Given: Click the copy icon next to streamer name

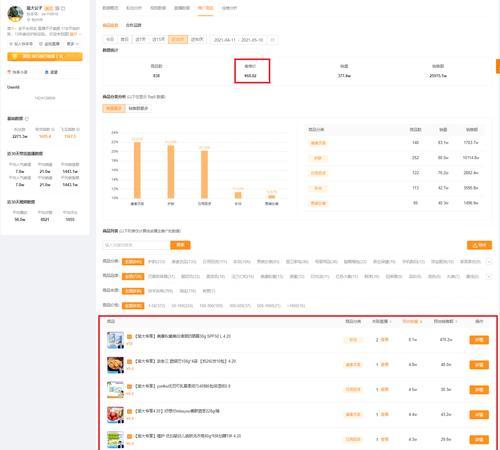Looking at the screenshot, I should tap(63, 8).
